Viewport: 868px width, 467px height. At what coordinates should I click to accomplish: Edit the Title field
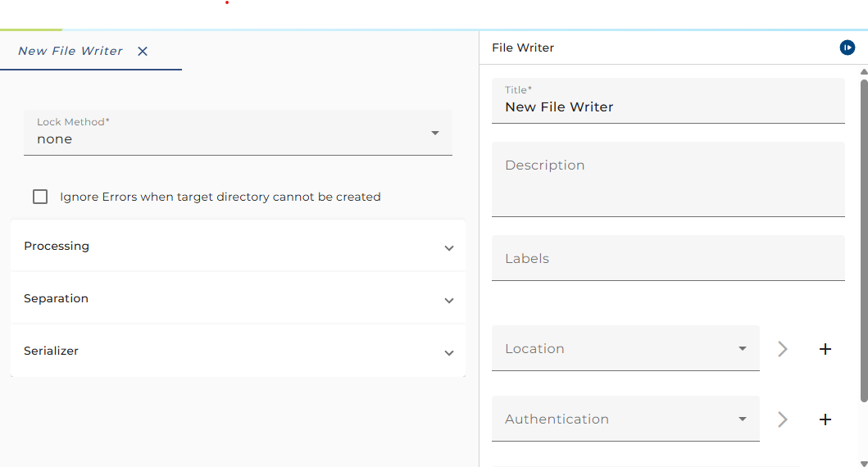tap(668, 101)
